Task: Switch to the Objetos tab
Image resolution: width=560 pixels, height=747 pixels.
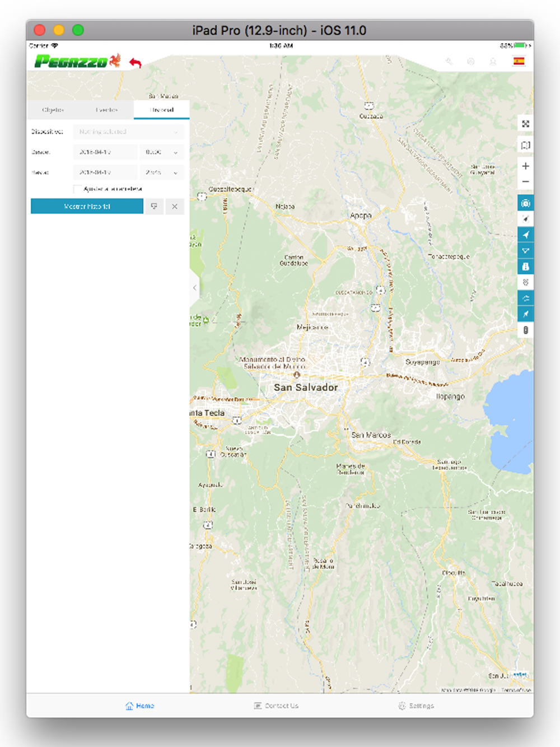Action: coord(53,110)
